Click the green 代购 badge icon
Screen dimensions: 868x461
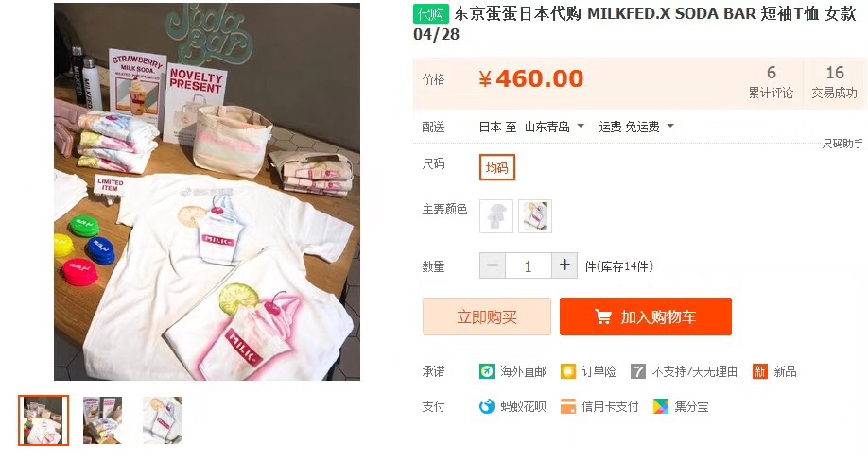(x=430, y=14)
